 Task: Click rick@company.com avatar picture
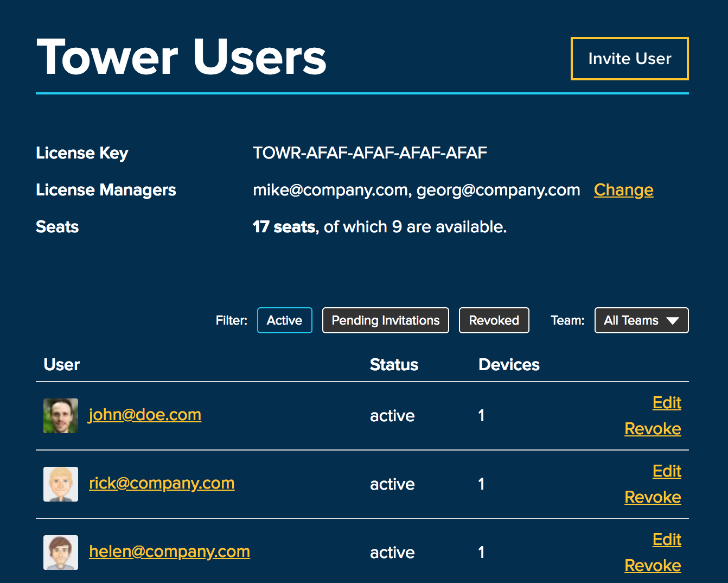(61, 484)
